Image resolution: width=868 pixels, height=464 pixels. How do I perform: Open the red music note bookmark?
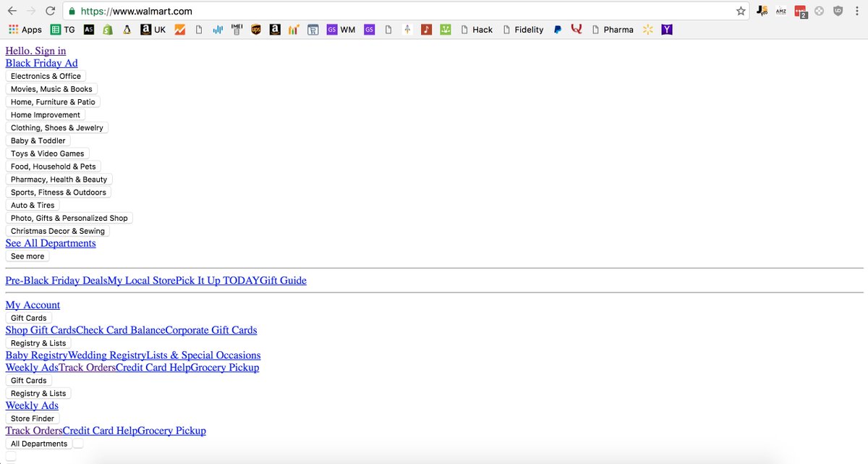[426, 30]
